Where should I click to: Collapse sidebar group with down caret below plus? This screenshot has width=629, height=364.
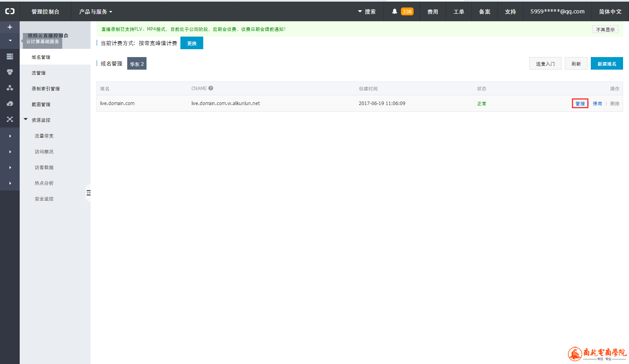point(10,41)
